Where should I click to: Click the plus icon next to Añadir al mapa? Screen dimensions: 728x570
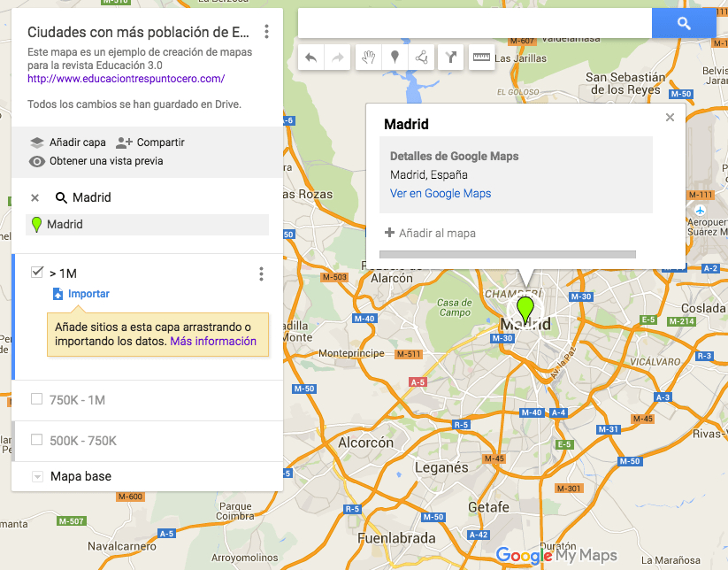point(389,232)
